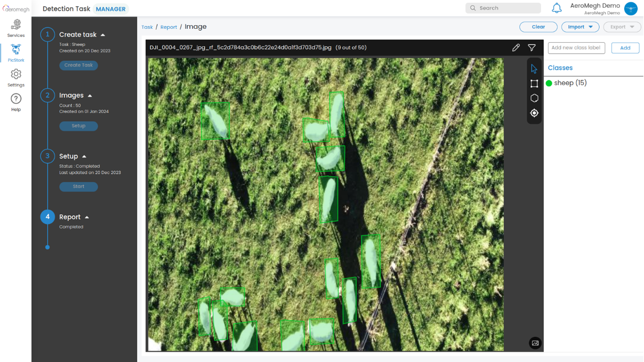The height and width of the screenshot is (362, 644).
Task: Open the notifications bell
Action: [557, 8]
